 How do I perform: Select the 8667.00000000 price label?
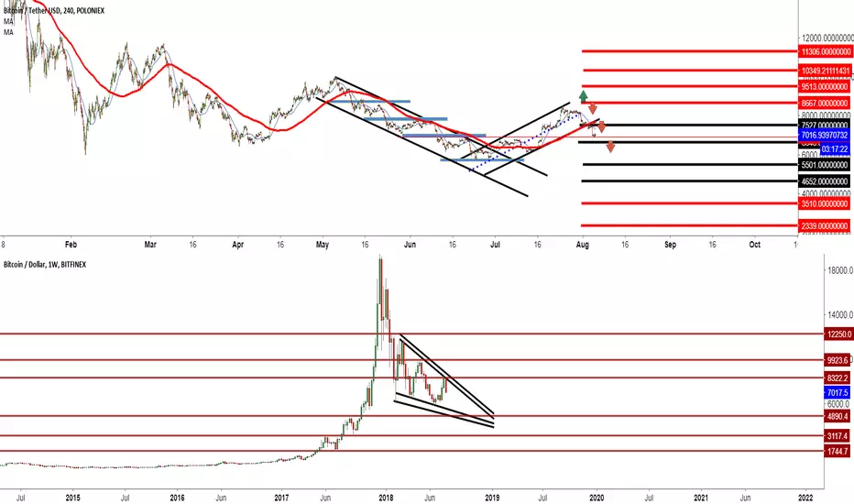tap(825, 103)
